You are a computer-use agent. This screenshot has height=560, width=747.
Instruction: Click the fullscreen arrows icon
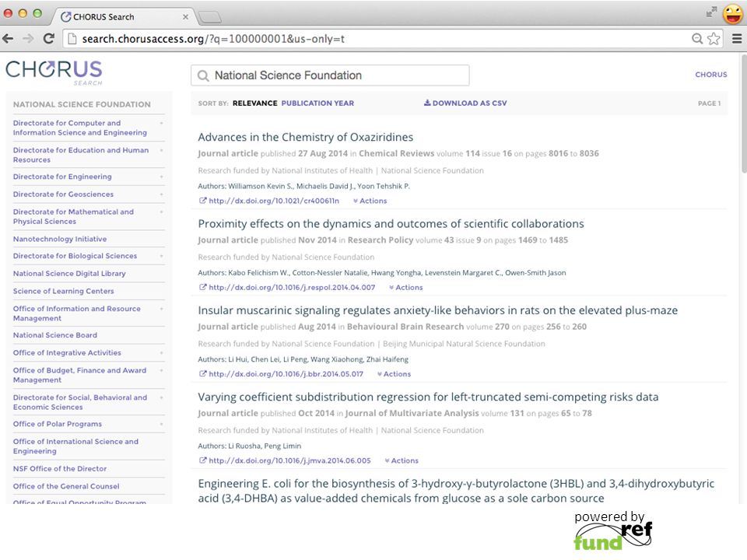[711, 12]
